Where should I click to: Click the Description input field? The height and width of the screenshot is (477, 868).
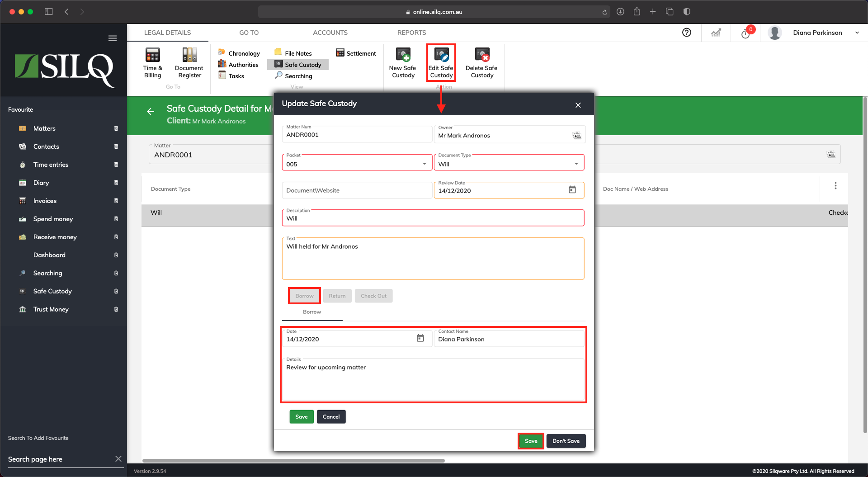[x=433, y=218]
